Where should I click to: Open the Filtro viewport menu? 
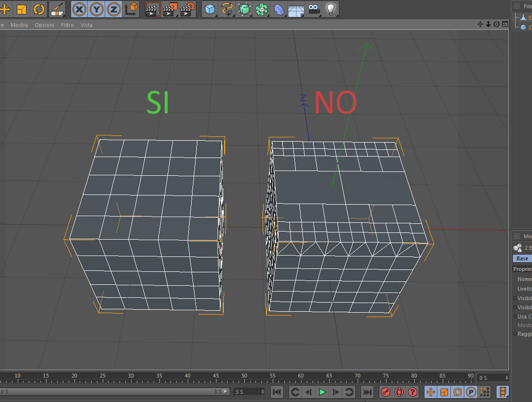point(67,25)
